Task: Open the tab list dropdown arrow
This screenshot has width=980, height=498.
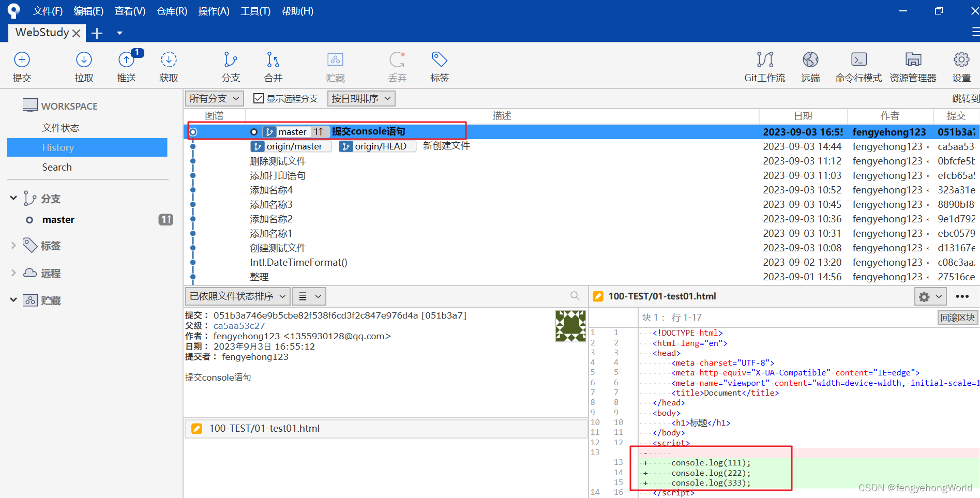Action: [119, 33]
